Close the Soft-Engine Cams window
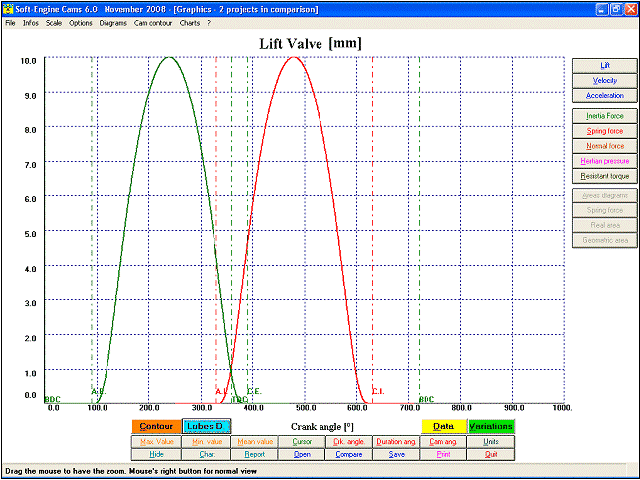 (x=631, y=9)
